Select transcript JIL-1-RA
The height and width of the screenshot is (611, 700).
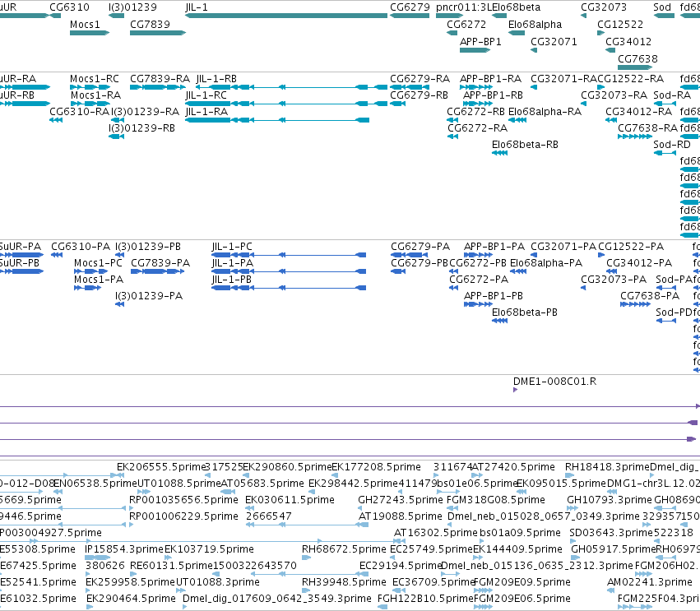[x=277, y=120]
